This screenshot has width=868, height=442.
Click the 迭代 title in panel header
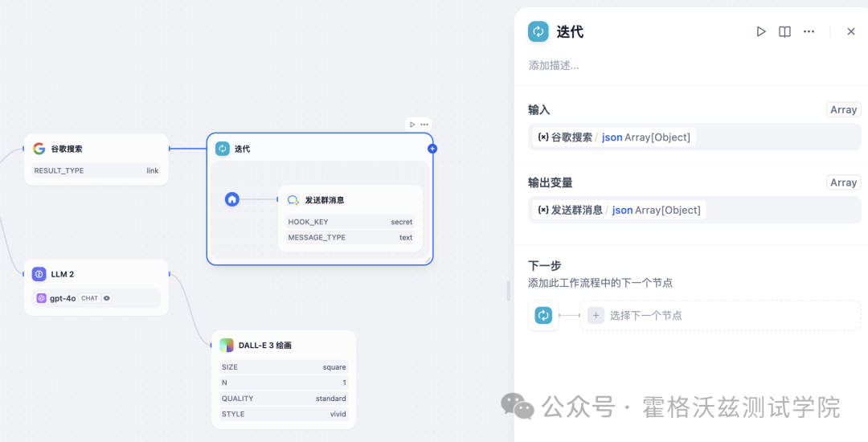[570, 31]
